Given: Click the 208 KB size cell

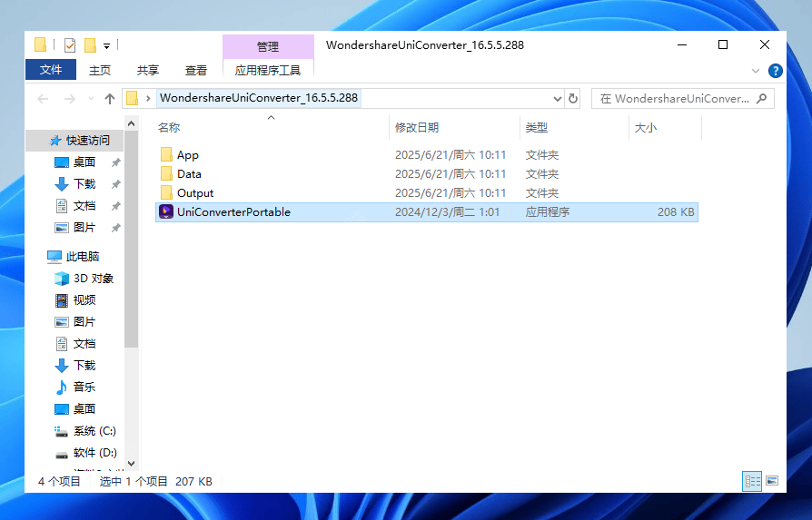Looking at the screenshot, I should [676, 212].
